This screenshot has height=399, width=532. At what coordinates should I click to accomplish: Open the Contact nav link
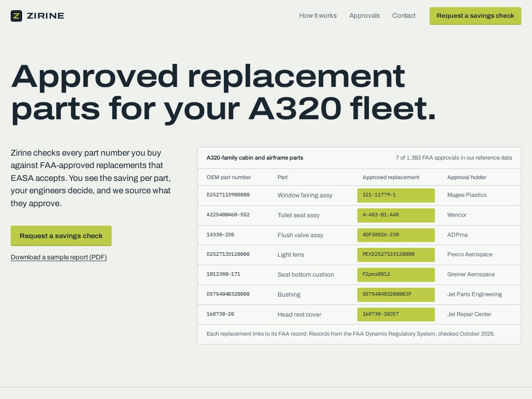tap(404, 16)
